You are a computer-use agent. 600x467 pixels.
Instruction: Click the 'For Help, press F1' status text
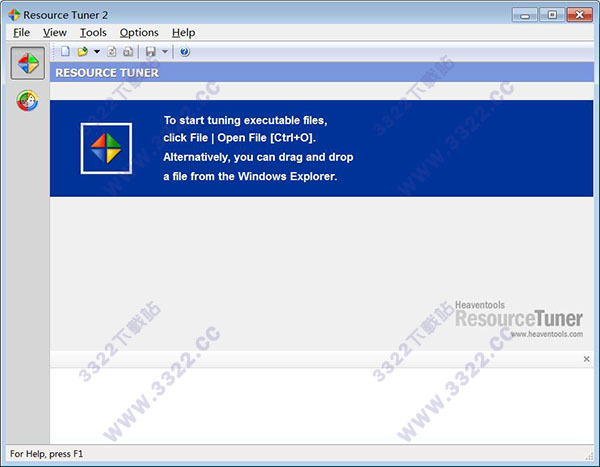pos(46,454)
